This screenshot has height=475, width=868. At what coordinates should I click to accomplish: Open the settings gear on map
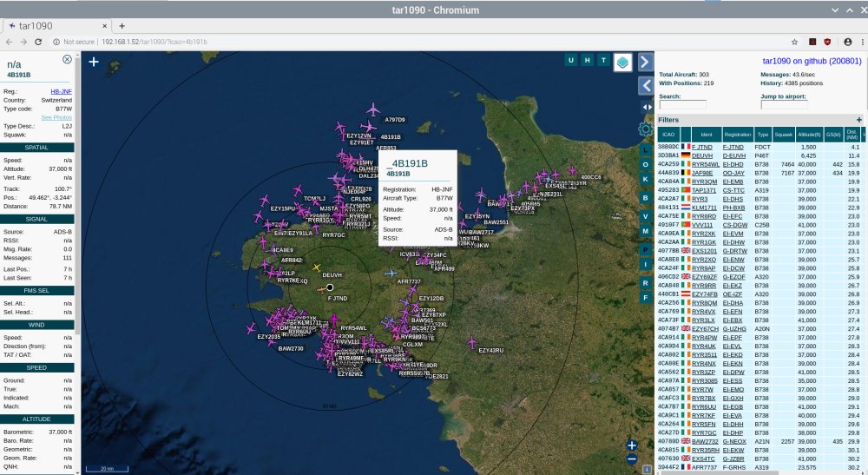coord(646,129)
